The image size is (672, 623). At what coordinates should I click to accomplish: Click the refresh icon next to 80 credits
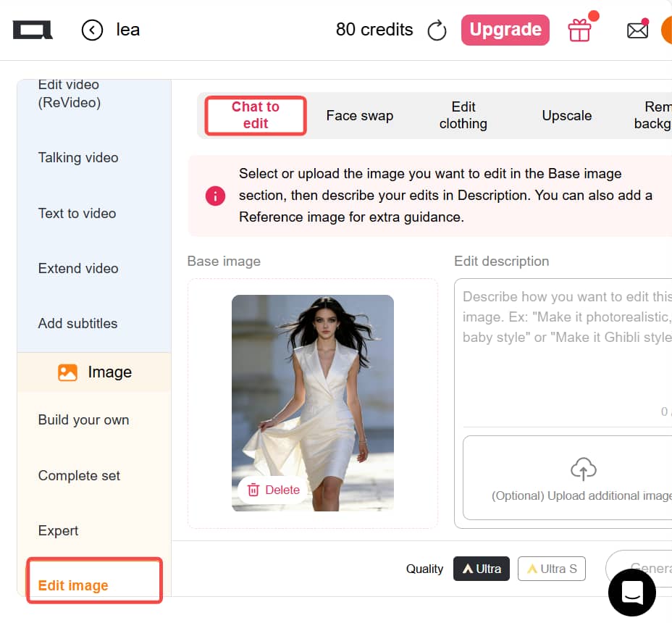437,30
